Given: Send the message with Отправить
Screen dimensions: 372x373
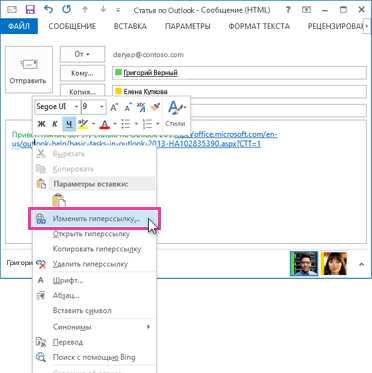Looking at the screenshot, I should tap(29, 70).
